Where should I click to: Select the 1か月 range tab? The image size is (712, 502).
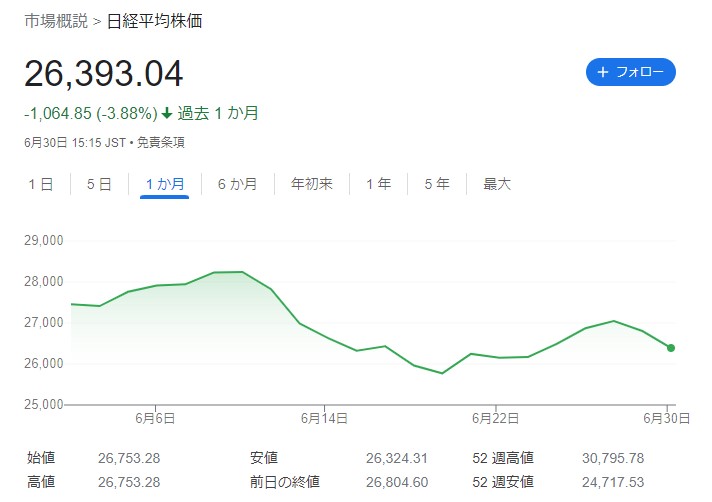tap(164, 184)
